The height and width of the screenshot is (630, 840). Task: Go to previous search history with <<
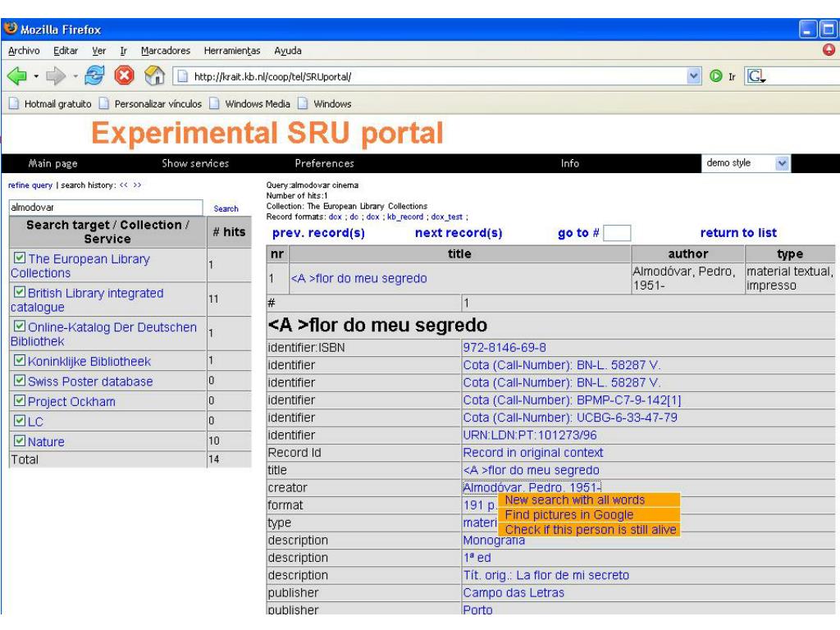point(124,185)
